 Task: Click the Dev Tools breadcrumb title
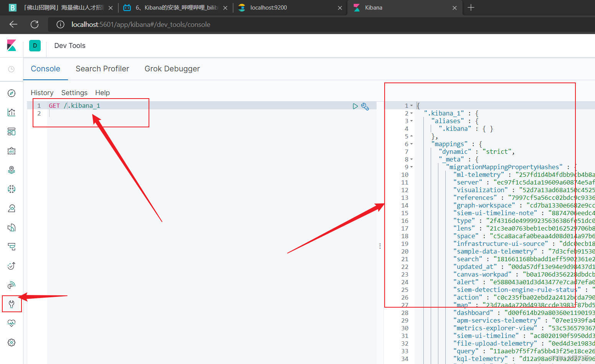click(x=70, y=46)
